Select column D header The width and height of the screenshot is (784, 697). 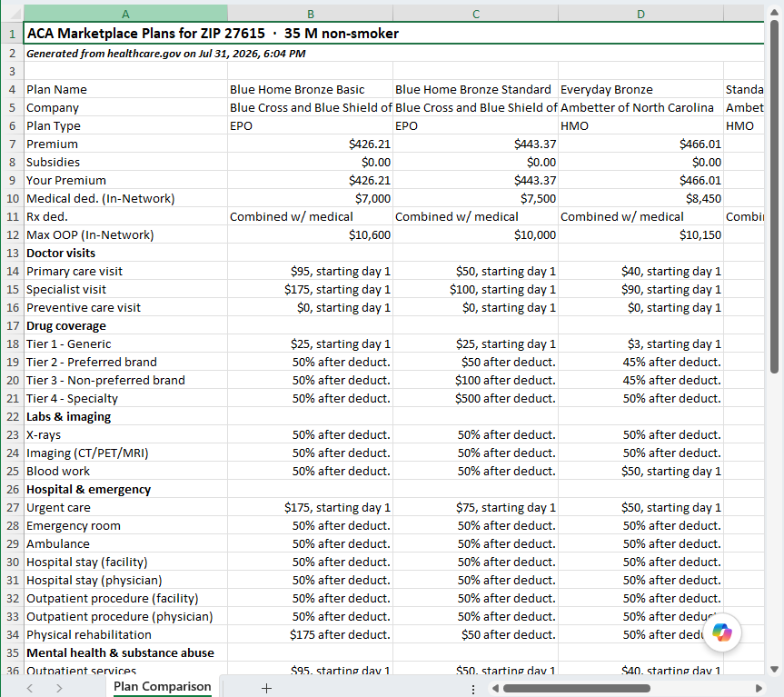click(641, 14)
